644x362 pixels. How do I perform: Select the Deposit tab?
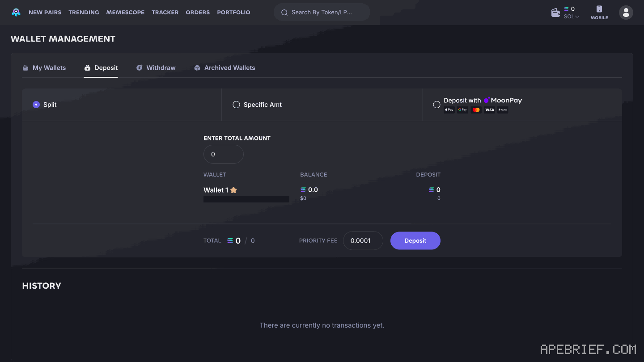click(101, 68)
